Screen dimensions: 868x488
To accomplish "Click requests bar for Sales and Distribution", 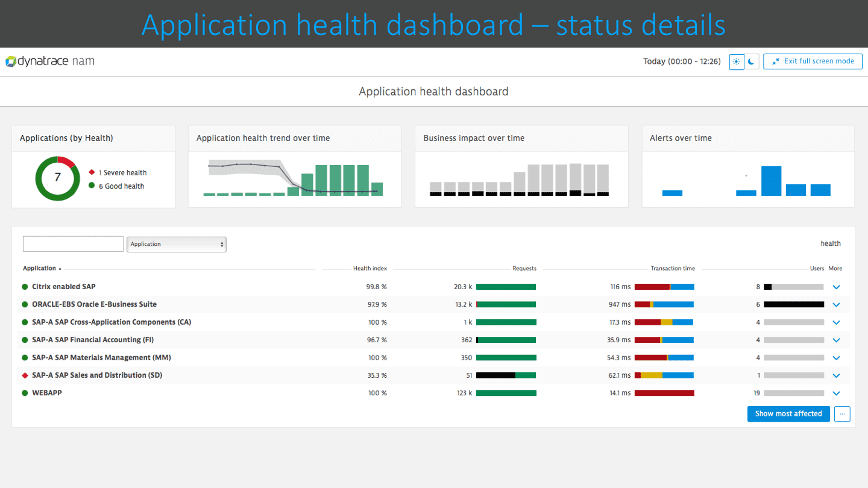I will (506, 375).
